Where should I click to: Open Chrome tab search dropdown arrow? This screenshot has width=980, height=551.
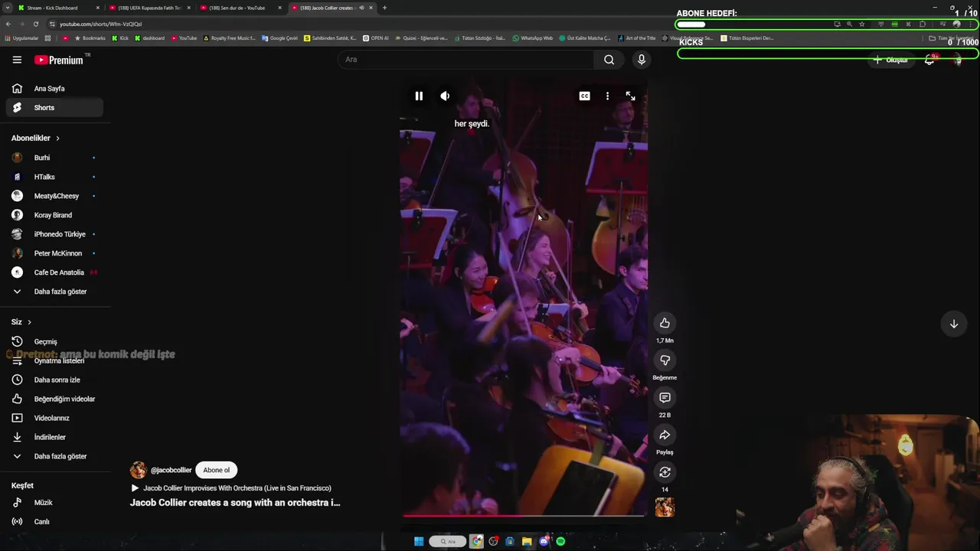7,8
